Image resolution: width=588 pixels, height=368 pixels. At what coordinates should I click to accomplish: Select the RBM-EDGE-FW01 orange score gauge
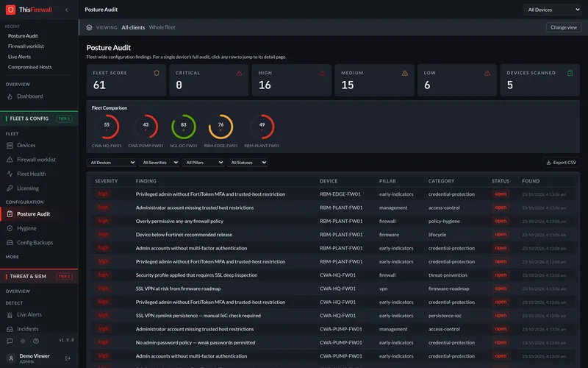click(221, 127)
